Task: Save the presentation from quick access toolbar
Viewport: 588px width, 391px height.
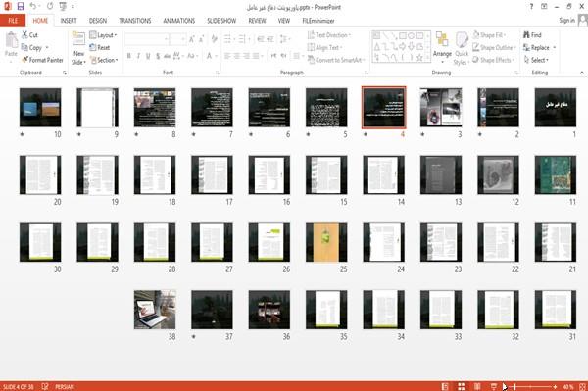Action: (21, 6)
